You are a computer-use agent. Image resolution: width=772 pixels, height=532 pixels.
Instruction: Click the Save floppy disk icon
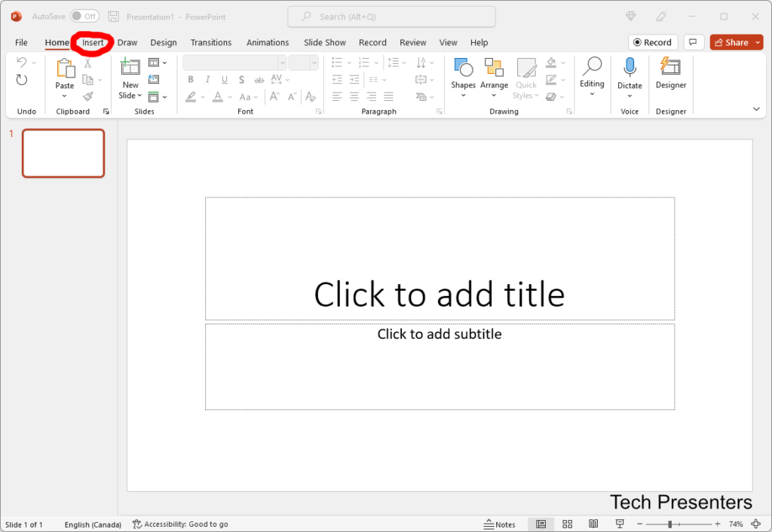coord(113,17)
